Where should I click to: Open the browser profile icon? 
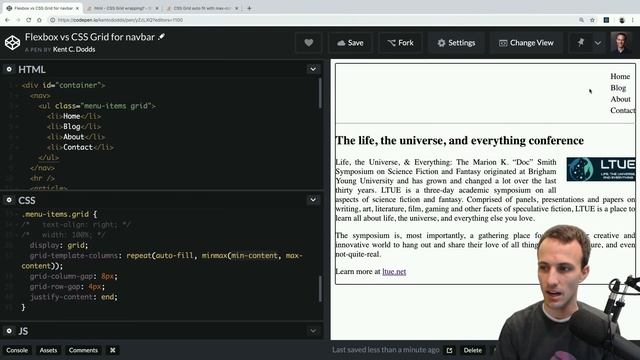622,20
